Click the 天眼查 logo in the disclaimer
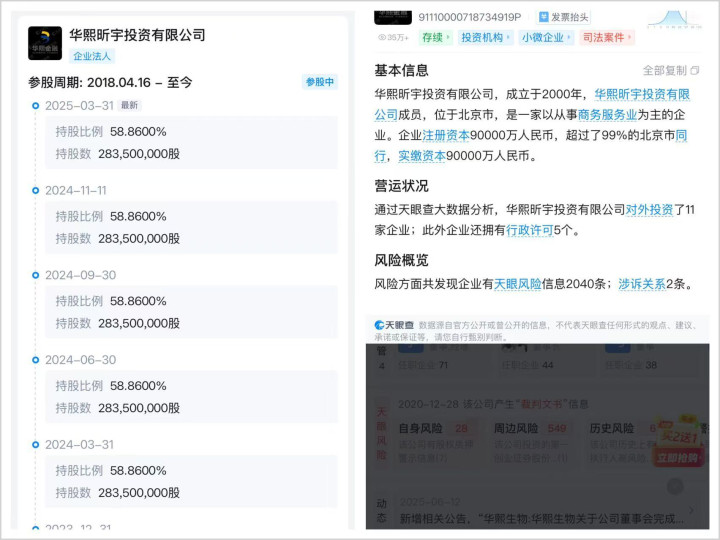Image resolution: width=720 pixels, height=540 pixels. tap(393, 325)
